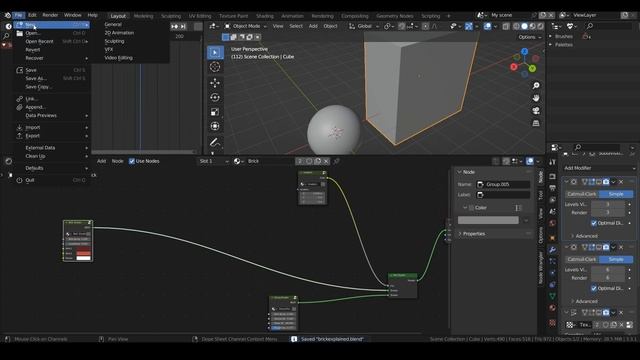Switch to wireframe viewport shading
This screenshot has width=640, height=360.
click(x=516, y=26)
